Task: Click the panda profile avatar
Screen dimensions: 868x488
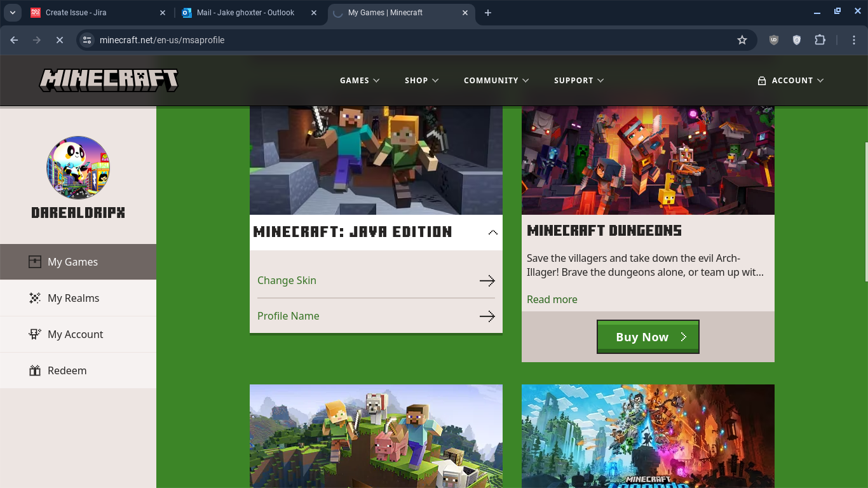Action: pyautogui.click(x=78, y=168)
